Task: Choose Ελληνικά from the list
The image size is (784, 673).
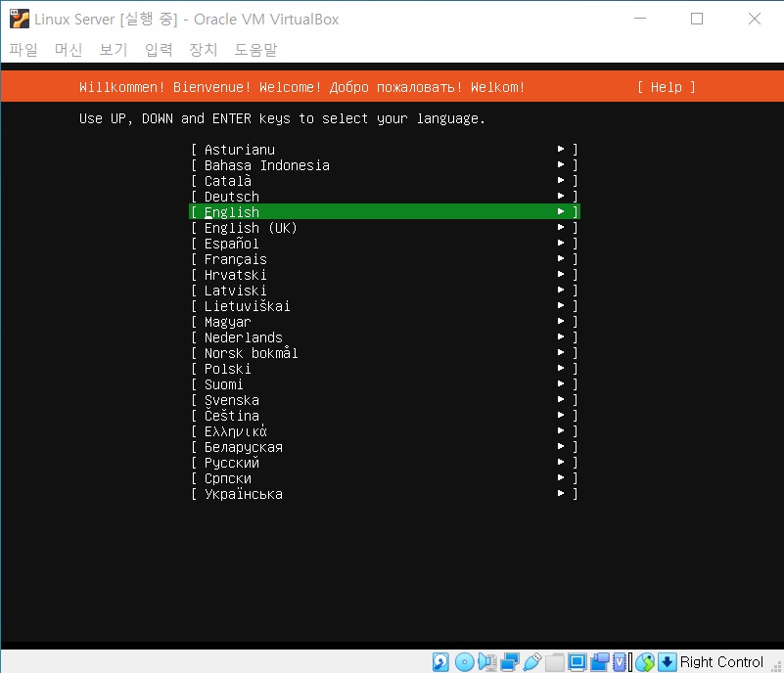Action: click(384, 430)
